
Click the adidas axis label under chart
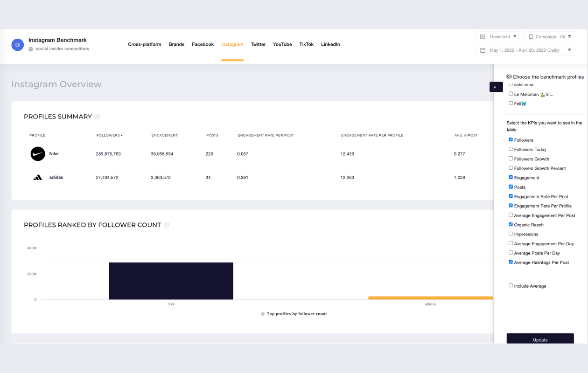coord(430,304)
